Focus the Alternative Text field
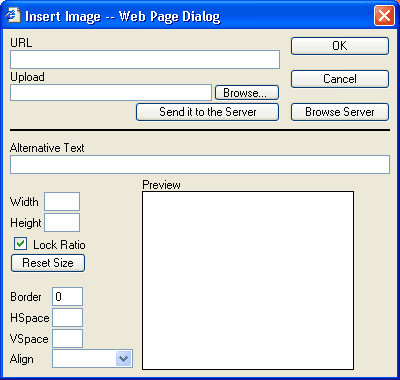This screenshot has width=400, height=380. pos(200,165)
